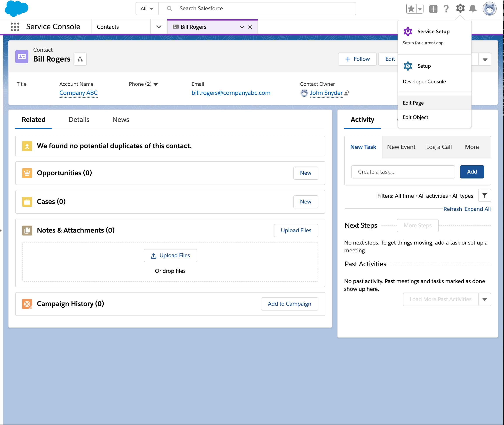Open the Notifications bell
Screen dimensions: 504x425
click(x=473, y=9)
